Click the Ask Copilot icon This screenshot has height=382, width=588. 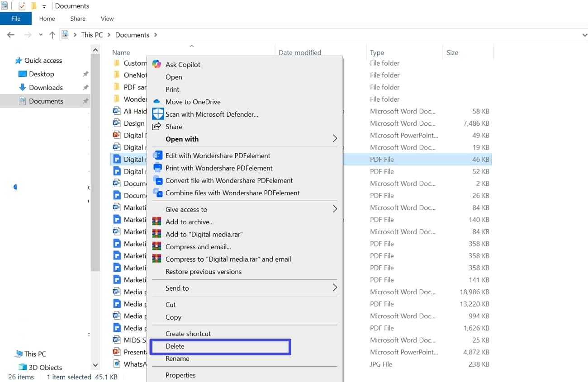156,64
